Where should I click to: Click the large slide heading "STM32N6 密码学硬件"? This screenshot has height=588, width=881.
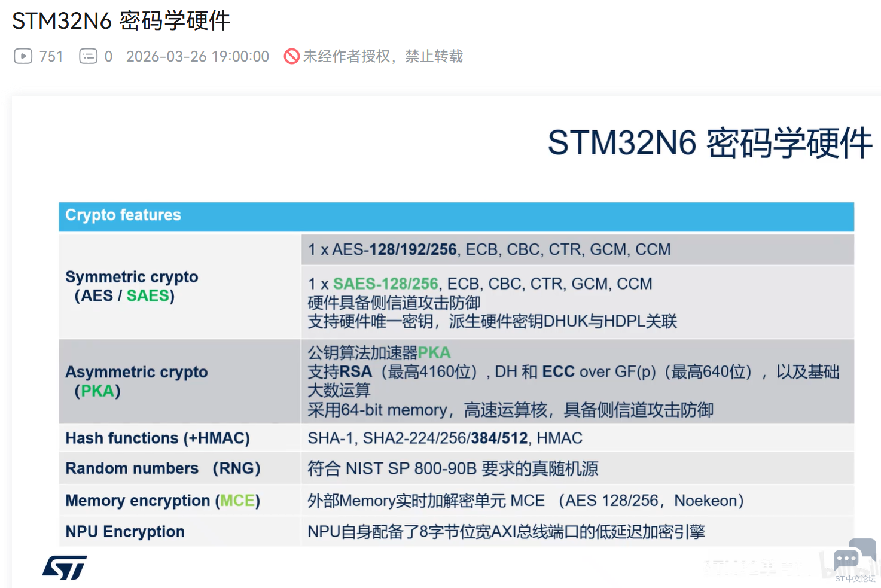710,143
